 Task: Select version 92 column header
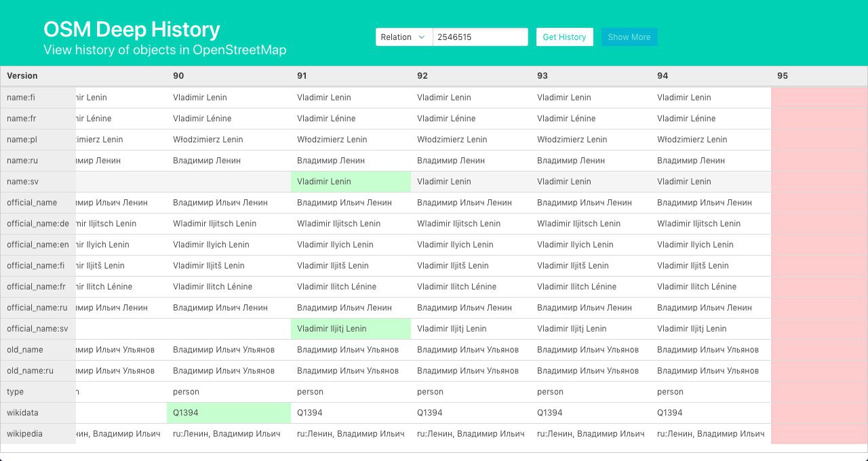pos(422,76)
